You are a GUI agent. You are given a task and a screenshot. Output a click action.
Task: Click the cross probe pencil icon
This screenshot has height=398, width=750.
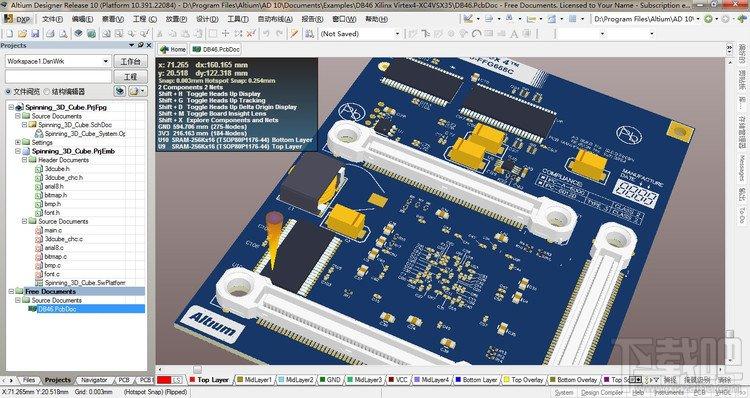coord(294,33)
